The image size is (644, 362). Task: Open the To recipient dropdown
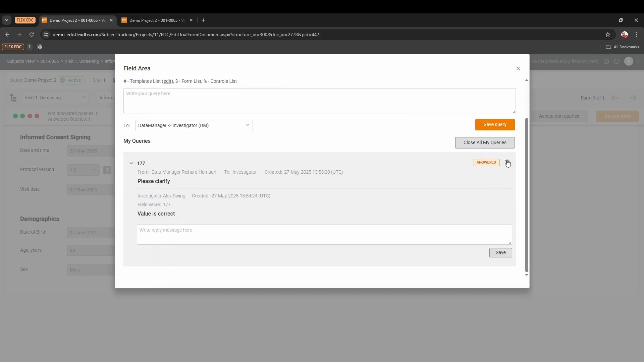point(194,125)
